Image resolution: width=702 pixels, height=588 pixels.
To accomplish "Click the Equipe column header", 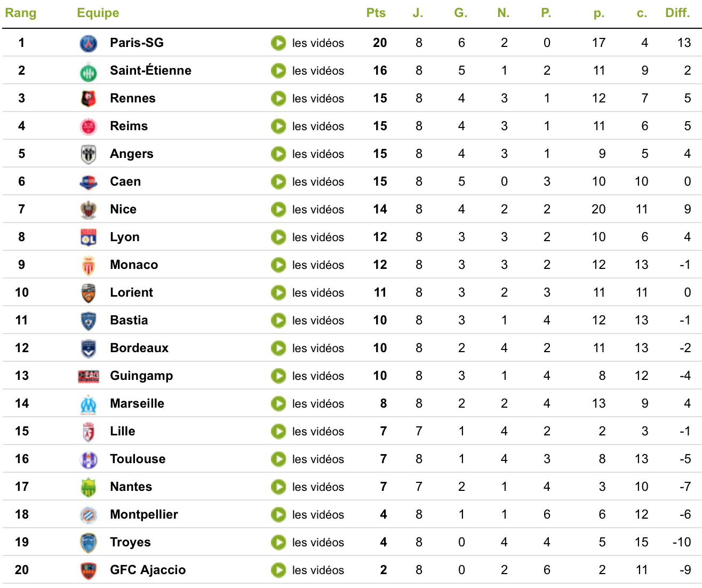I will 98,13.
